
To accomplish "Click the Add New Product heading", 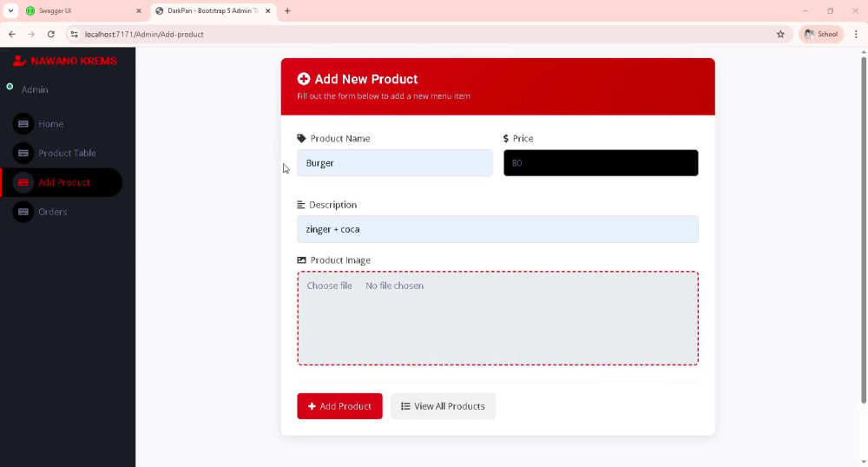I will (x=366, y=79).
